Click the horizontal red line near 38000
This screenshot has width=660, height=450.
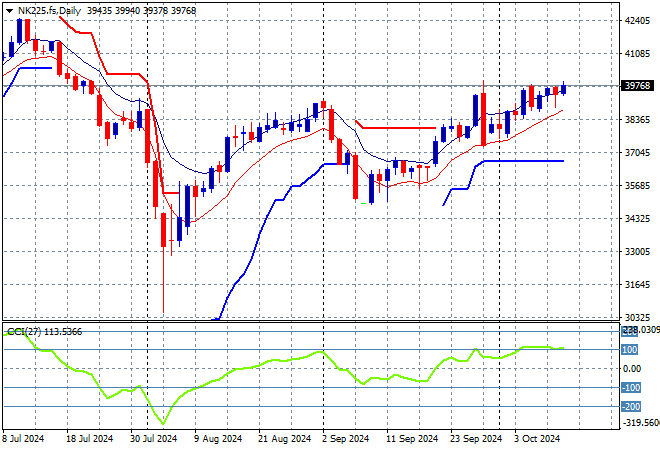(395, 128)
